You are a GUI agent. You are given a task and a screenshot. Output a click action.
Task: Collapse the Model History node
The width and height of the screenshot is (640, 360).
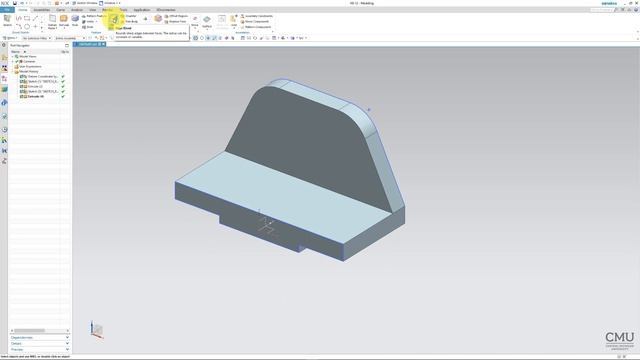tap(12, 71)
